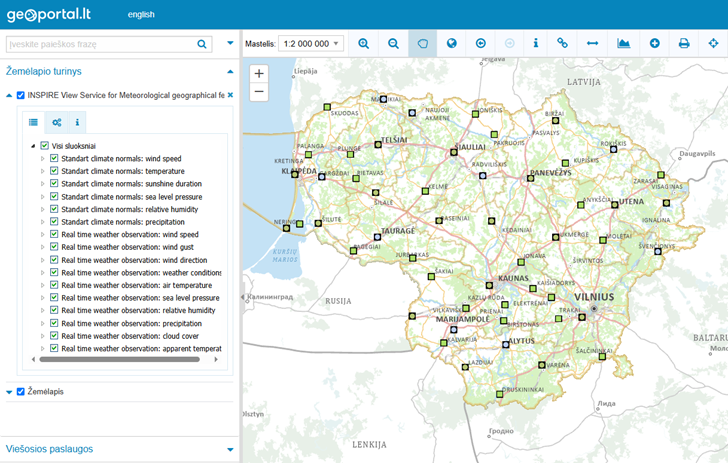Click the weather station marker at Klaipėda

click(295, 175)
